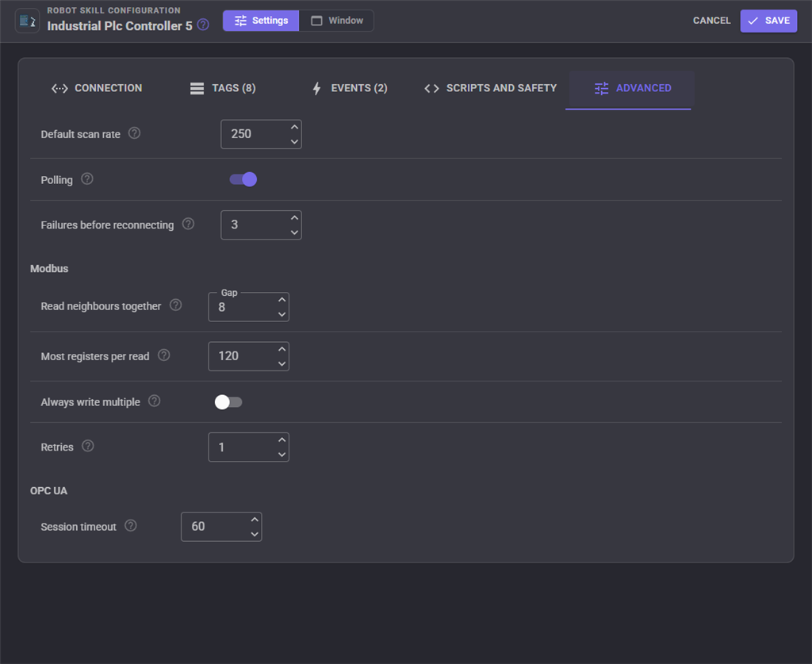Show help for Session timeout
812x664 pixels.
tap(131, 526)
